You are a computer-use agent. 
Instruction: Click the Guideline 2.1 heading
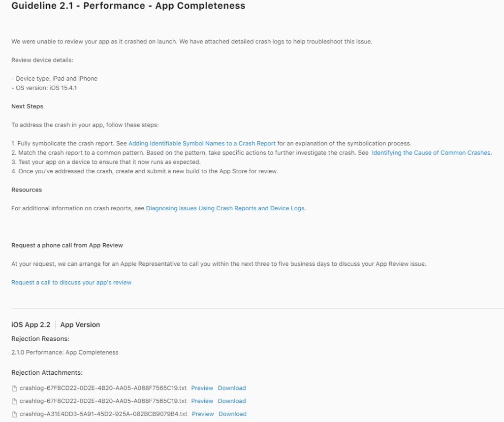pos(128,6)
